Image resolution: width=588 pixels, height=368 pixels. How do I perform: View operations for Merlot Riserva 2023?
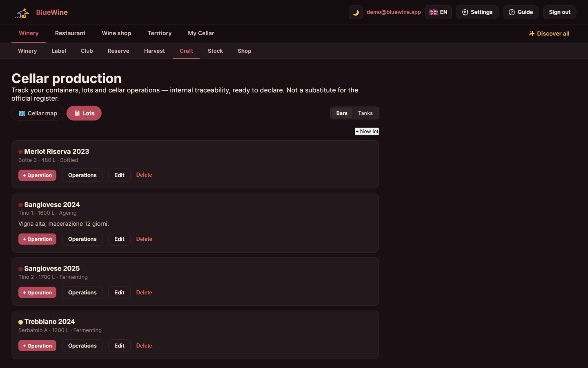(82, 175)
